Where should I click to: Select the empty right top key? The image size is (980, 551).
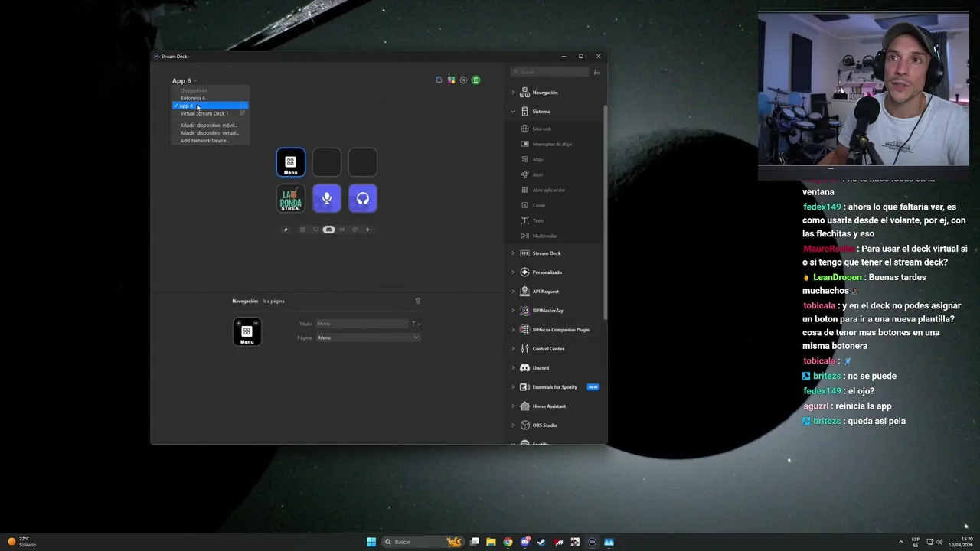tap(363, 162)
